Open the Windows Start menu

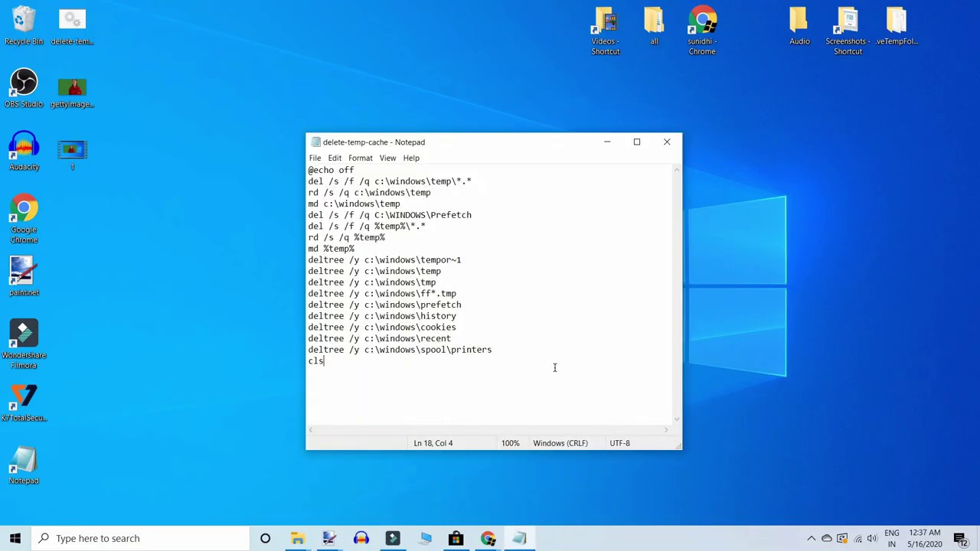coord(15,538)
